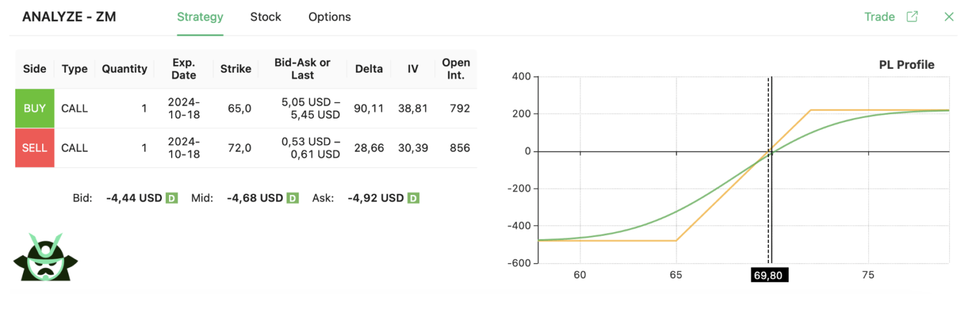Click the Open Int. column header
Viewport: 980px width, 309px height.
point(456,69)
